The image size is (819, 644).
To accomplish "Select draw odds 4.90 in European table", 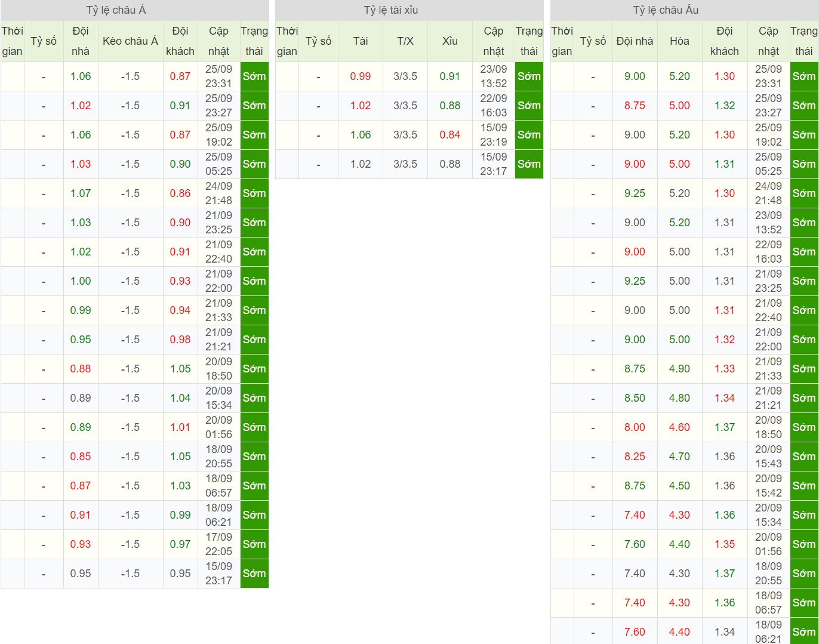I will coord(679,369).
